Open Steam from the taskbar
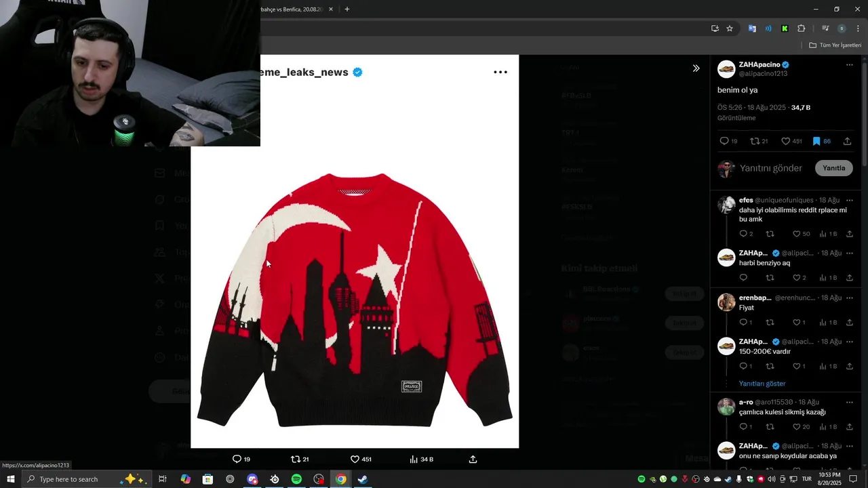 (x=363, y=479)
